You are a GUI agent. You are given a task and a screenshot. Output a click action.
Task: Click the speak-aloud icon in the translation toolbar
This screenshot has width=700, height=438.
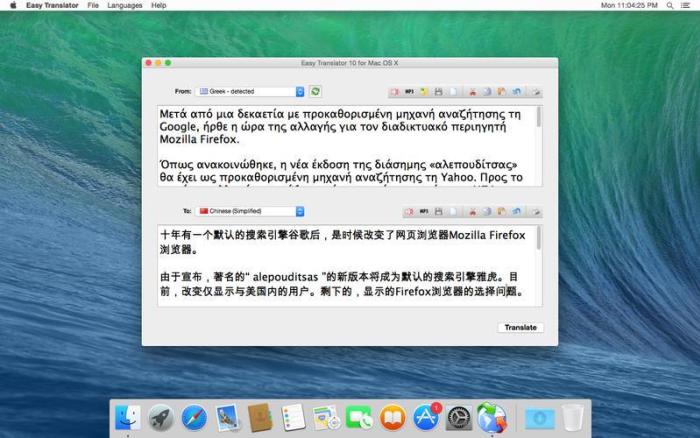[x=409, y=212]
